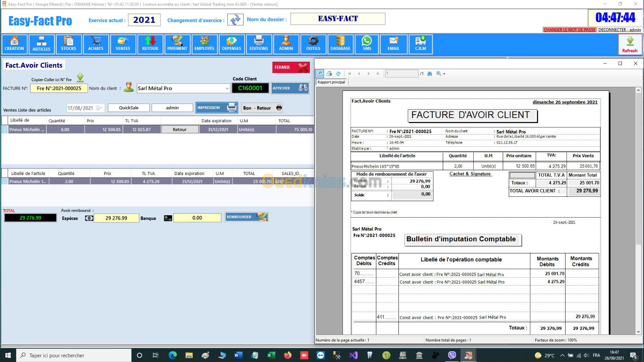The width and height of the screenshot is (644, 362).
Task: Click the REMBOURSER button
Action: point(246,217)
